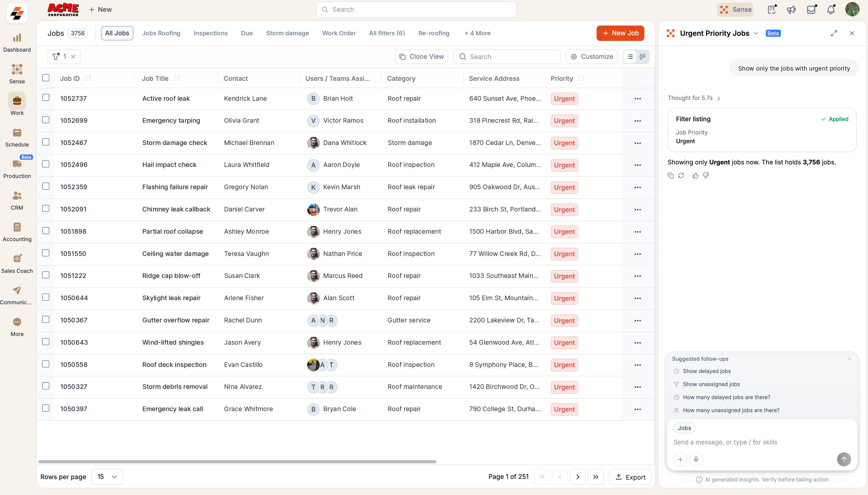Switch to the board view icon

coord(642,57)
